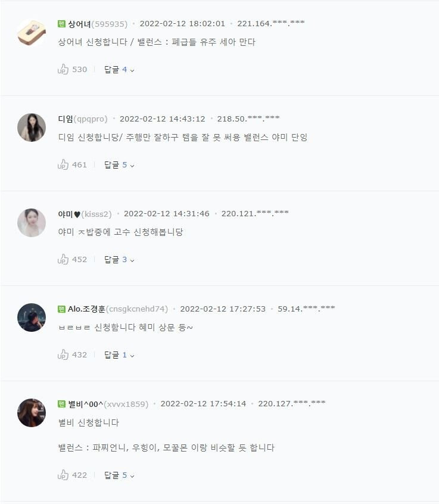Click the UP icon on Alo.조경훈's comment
The image size is (439, 504).
coord(63,354)
